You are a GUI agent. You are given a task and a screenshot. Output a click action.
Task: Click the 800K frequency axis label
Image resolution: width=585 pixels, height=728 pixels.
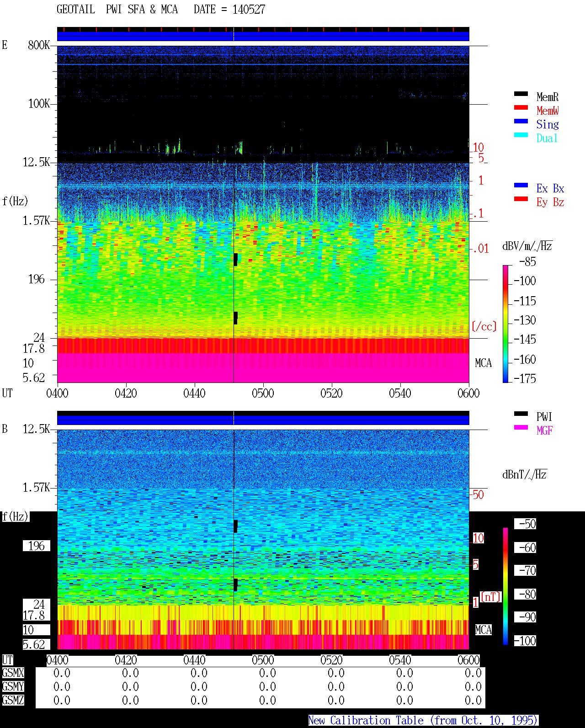[x=39, y=45]
